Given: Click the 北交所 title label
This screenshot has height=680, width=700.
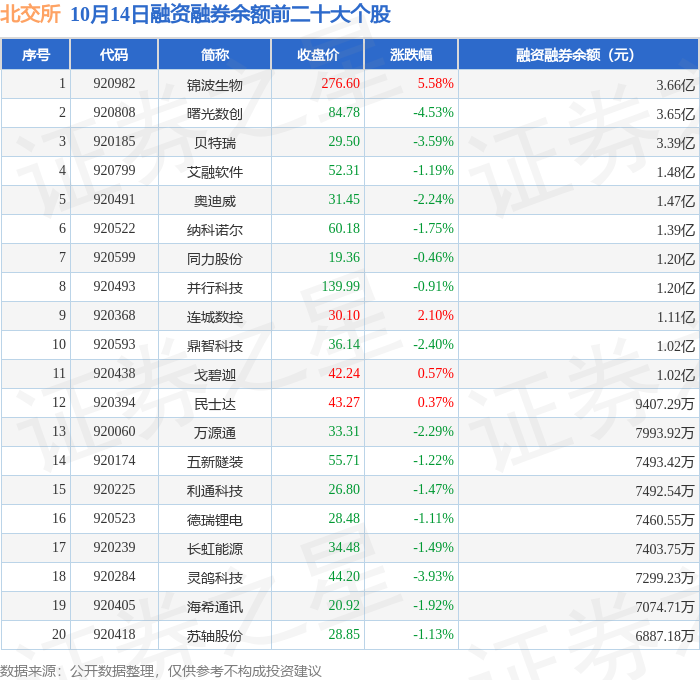Looking at the screenshot, I should click(x=30, y=14).
